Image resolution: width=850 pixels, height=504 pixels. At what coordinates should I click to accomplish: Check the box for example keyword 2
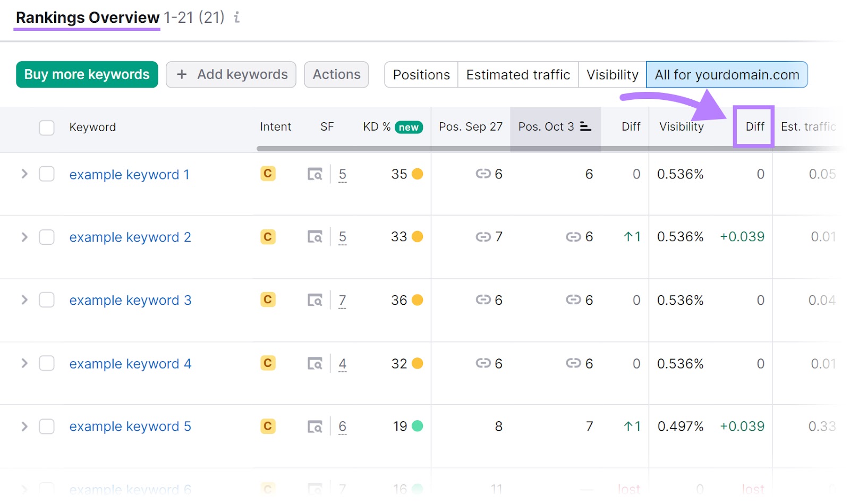47,237
